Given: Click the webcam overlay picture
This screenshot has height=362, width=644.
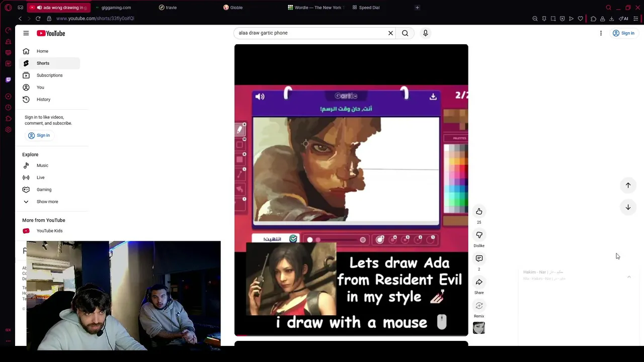Looking at the screenshot, I should (123, 296).
